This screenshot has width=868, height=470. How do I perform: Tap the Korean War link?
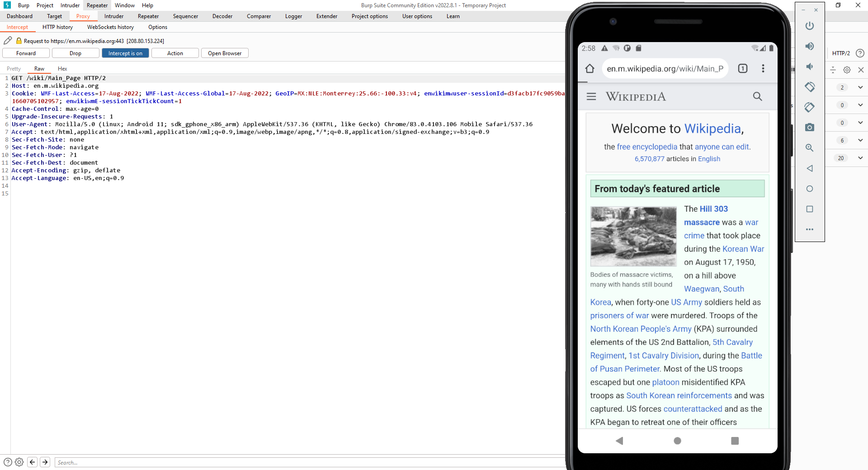[x=743, y=249]
